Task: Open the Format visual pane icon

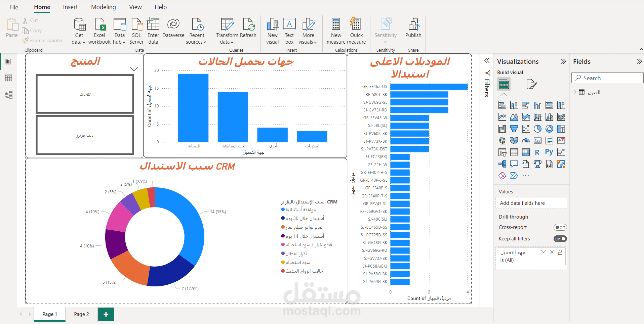Action: coord(531,84)
